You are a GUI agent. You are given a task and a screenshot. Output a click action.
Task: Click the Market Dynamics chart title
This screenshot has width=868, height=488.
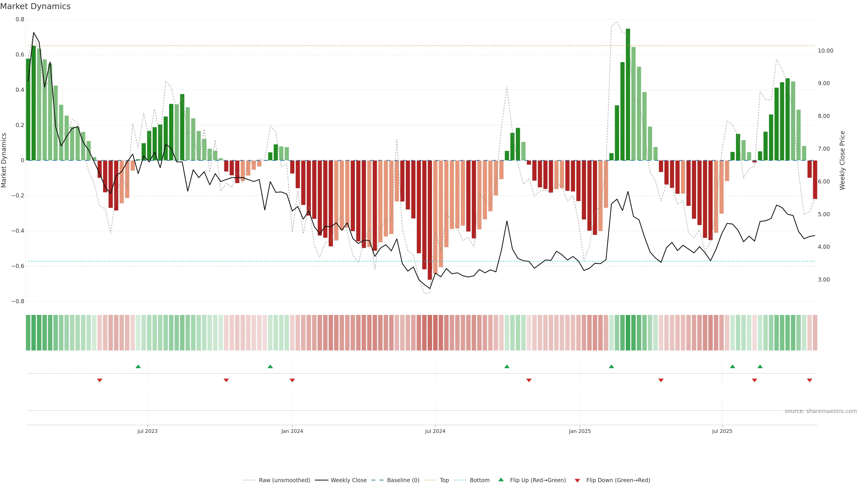[x=35, y=6]
